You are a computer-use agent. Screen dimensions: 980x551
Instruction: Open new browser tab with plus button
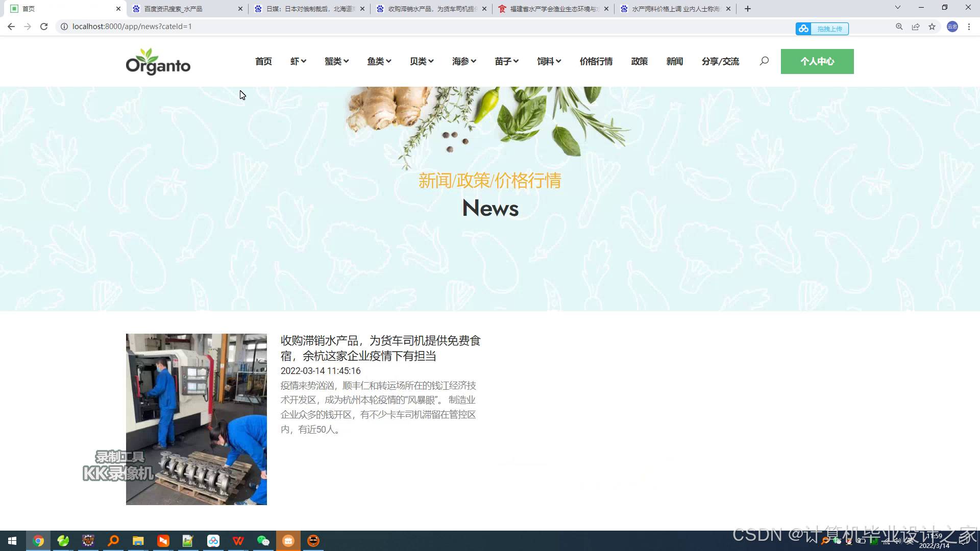(x=747, y=9)
